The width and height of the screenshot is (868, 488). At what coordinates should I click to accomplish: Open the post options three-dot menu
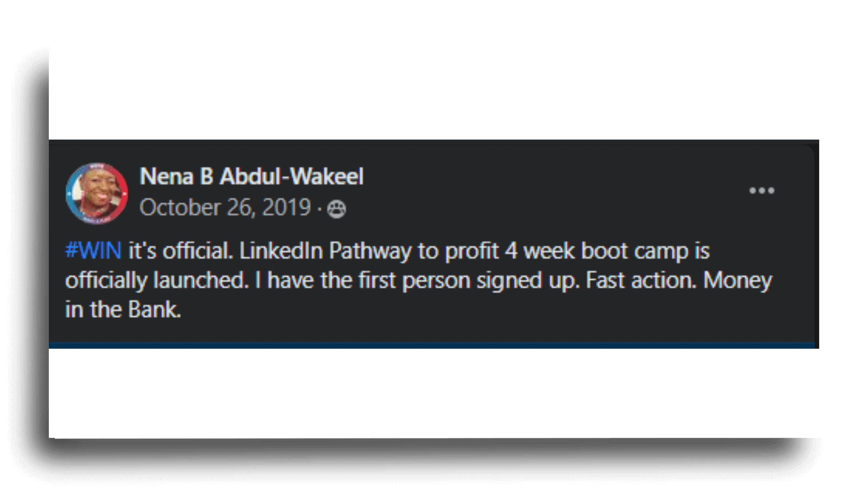(x=762, y=191)
